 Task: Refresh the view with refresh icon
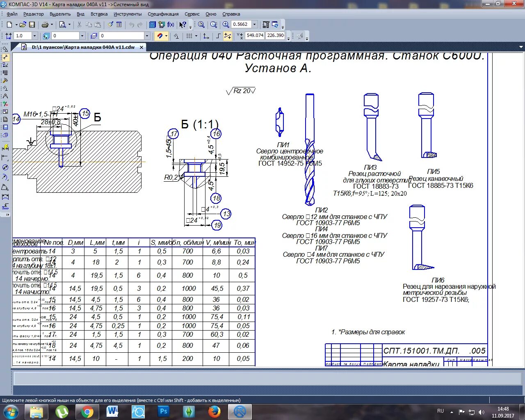[275, 25]
